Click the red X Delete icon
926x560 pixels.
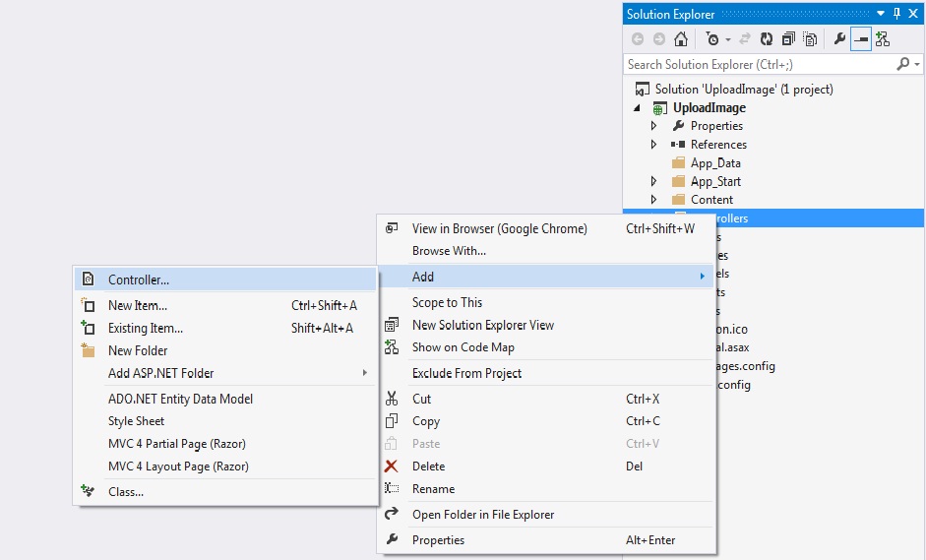tap(391, 467)
